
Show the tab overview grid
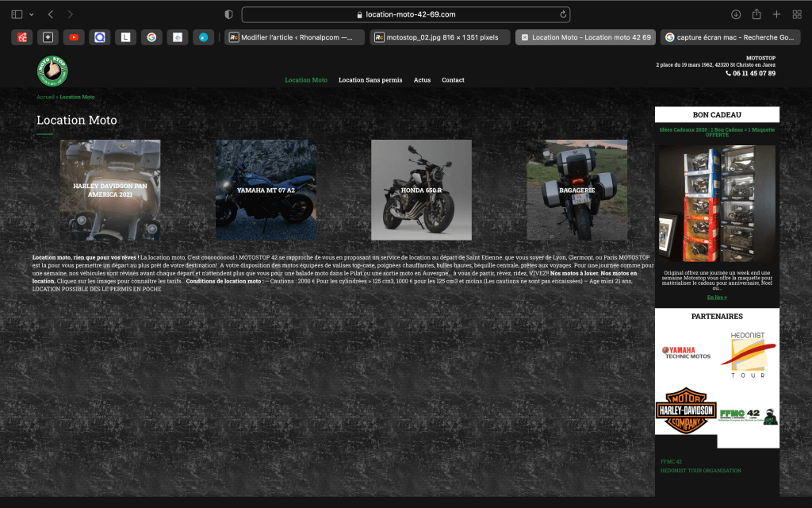(x=797, y=14)
